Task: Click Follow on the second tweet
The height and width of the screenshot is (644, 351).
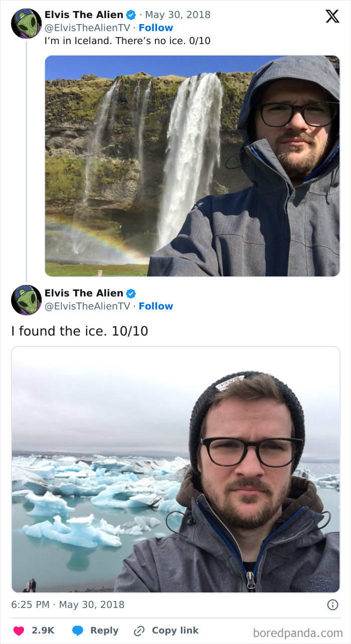Action: click(156, 306)
